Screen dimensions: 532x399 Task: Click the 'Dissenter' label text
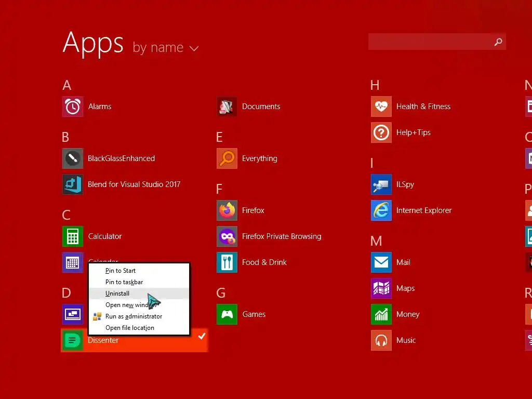[103, 340]
